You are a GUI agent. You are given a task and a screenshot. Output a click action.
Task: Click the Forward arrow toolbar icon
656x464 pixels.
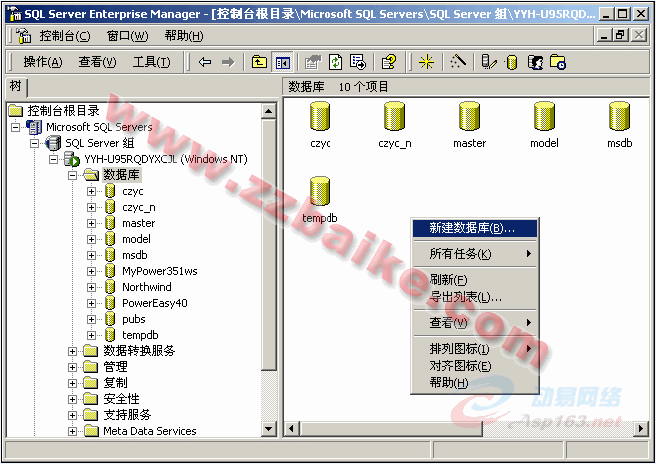[x=228, y=62]
